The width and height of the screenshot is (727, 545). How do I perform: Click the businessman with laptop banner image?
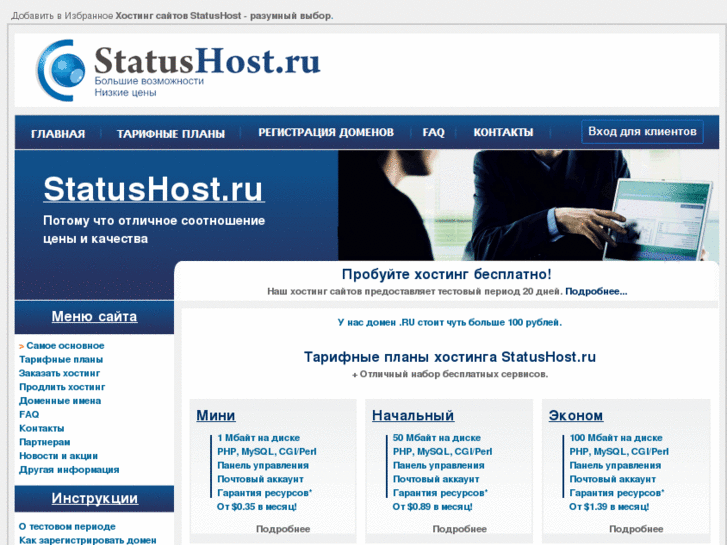528,205
